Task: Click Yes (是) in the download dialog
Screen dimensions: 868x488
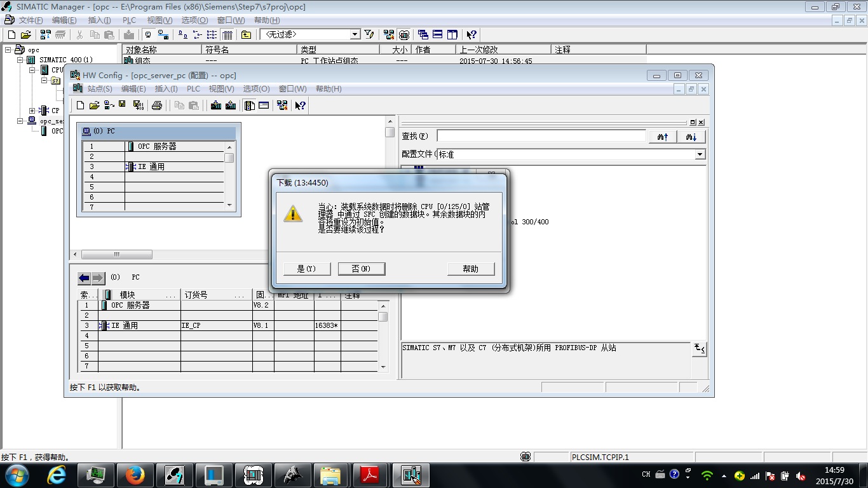Action: 306,269
